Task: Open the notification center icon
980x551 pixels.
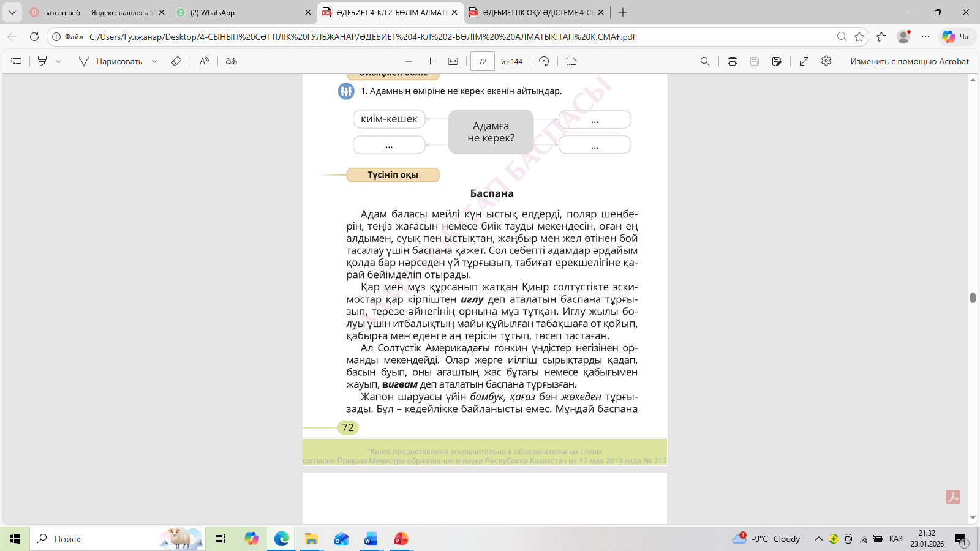Action: 960,539
